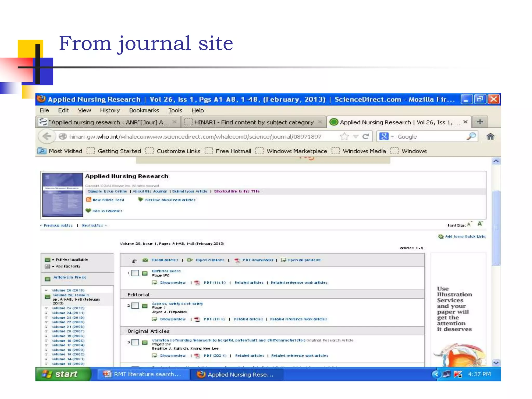The image size is (532, 399).
Task: Click the vertical scrollbar thumb
Action: (x=496, y=228)
